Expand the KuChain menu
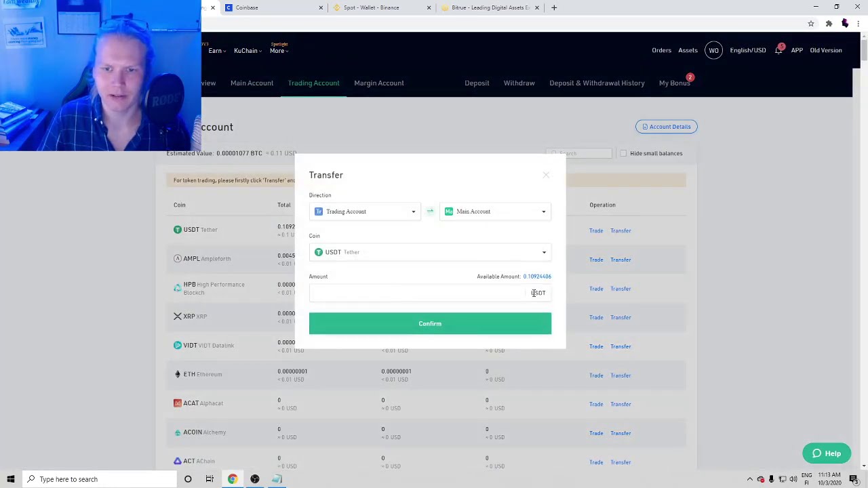868x488 pixels. tap(248, 51)
